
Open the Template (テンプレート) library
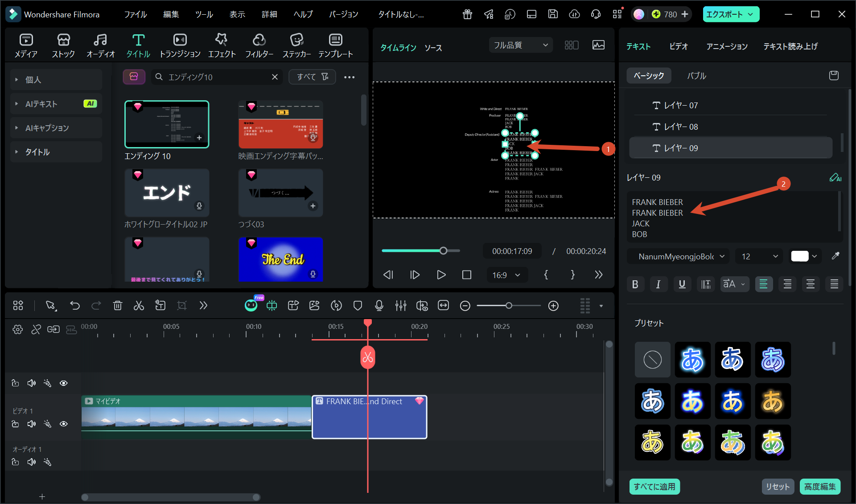pos(335,46)
